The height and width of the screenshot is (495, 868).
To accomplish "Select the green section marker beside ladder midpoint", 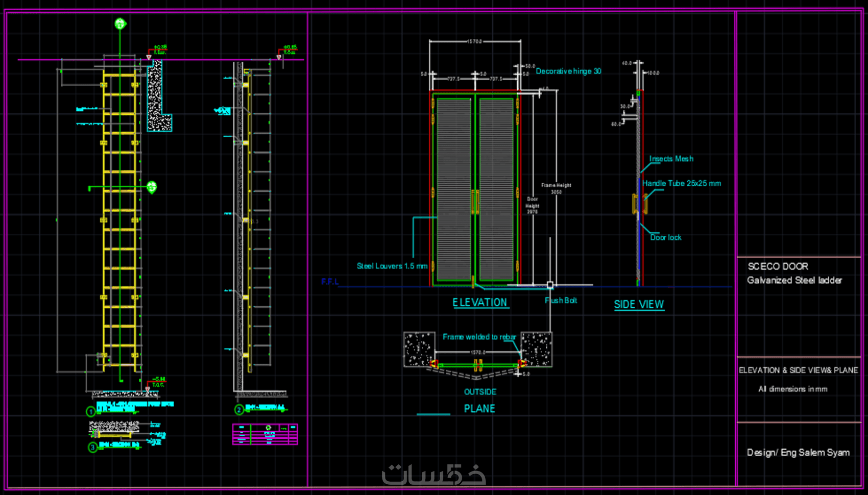I will pos(152,187).
